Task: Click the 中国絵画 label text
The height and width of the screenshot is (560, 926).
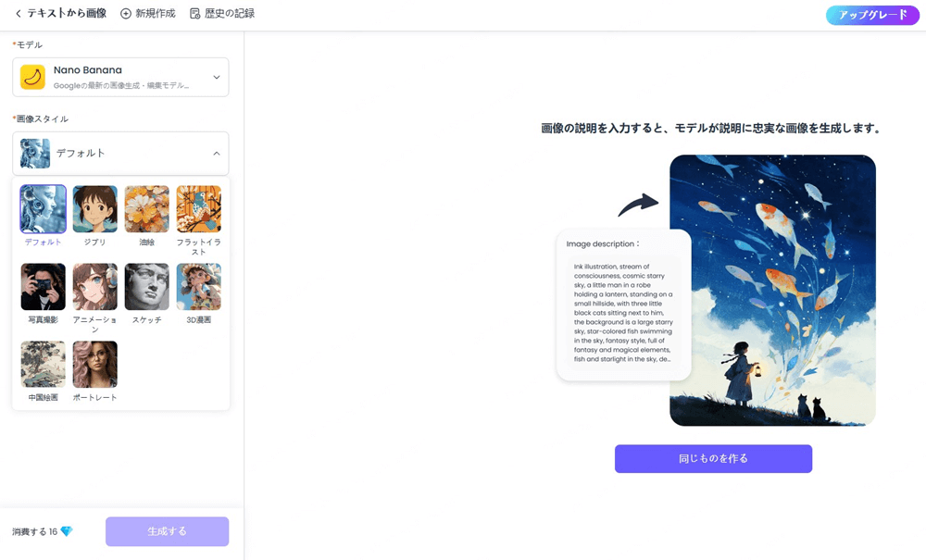Action: pyautogui.click(x=44, y=398)
